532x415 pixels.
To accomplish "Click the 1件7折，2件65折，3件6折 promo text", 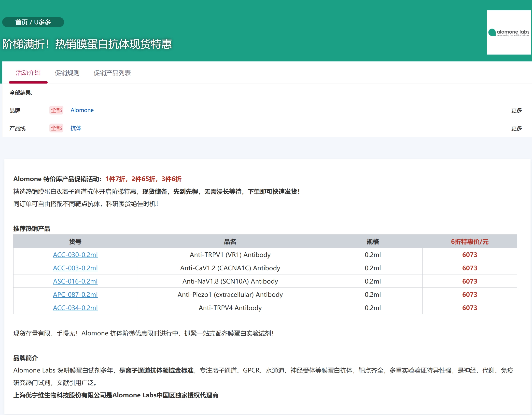I will pyautogui.click(x=143, y=179).
